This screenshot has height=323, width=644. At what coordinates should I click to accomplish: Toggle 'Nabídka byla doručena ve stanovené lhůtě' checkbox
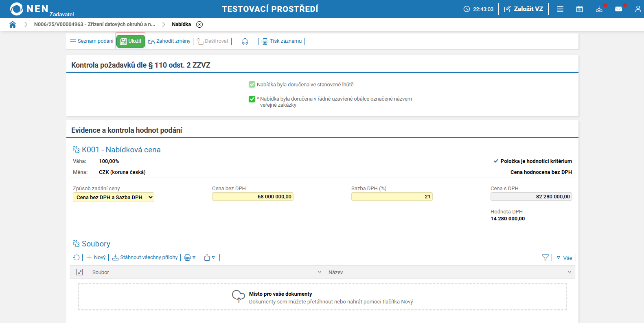(x=252, y=84)
